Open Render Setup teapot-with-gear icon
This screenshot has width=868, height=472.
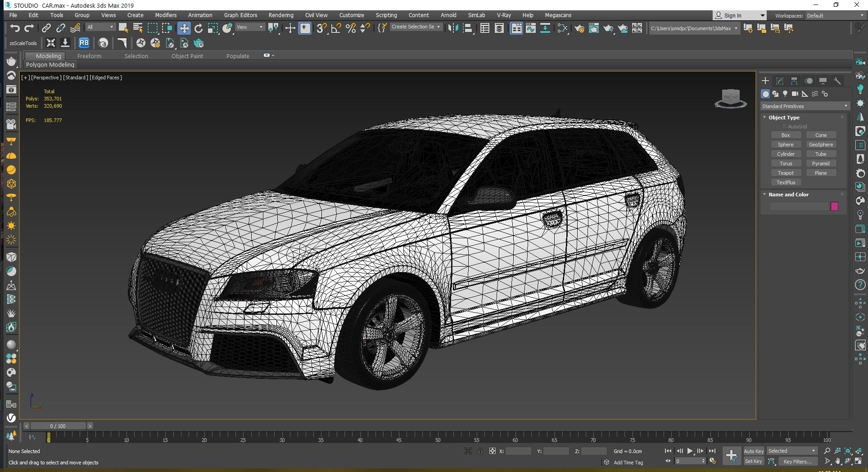[579, 28]
